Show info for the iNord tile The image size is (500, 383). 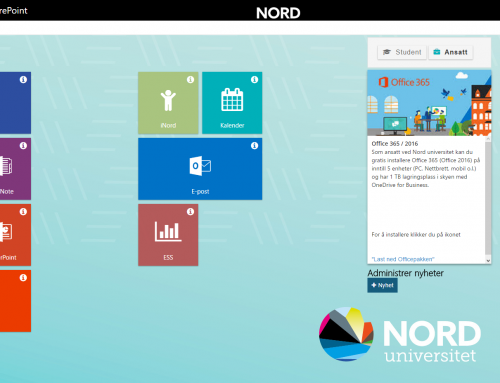pos(190,80)
